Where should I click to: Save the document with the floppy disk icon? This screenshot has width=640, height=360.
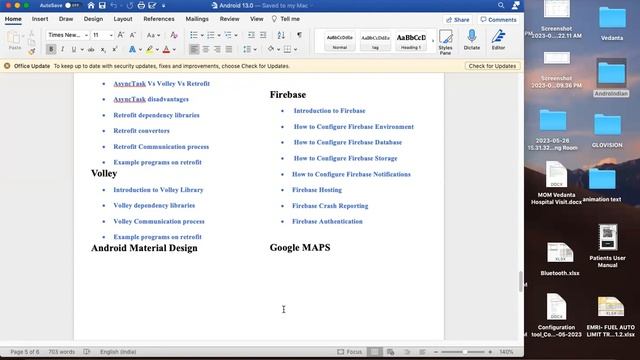pyautogui.click(x=102, y=6)
